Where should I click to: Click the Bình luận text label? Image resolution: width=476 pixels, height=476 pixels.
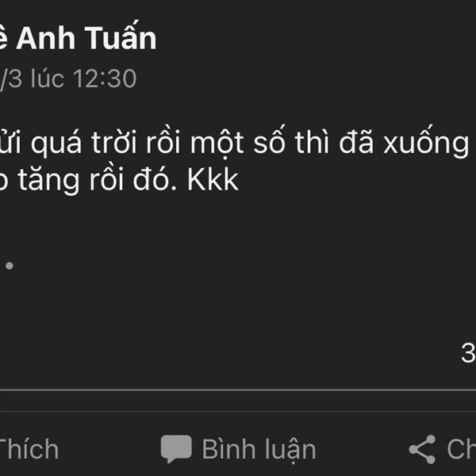pos(259,450)
